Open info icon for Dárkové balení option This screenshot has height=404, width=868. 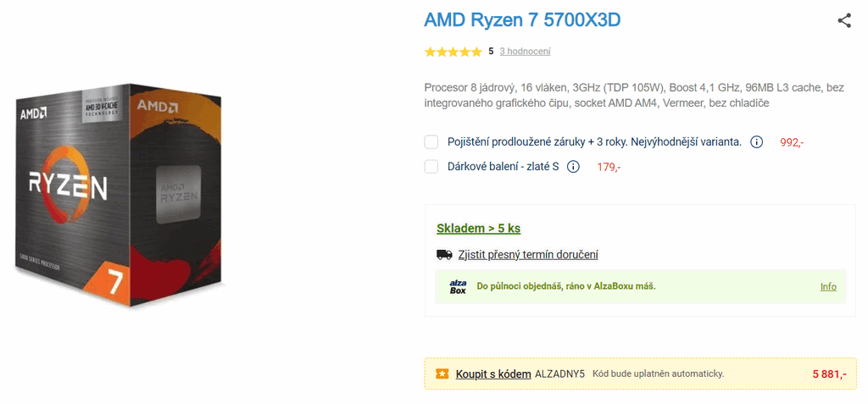574,167
